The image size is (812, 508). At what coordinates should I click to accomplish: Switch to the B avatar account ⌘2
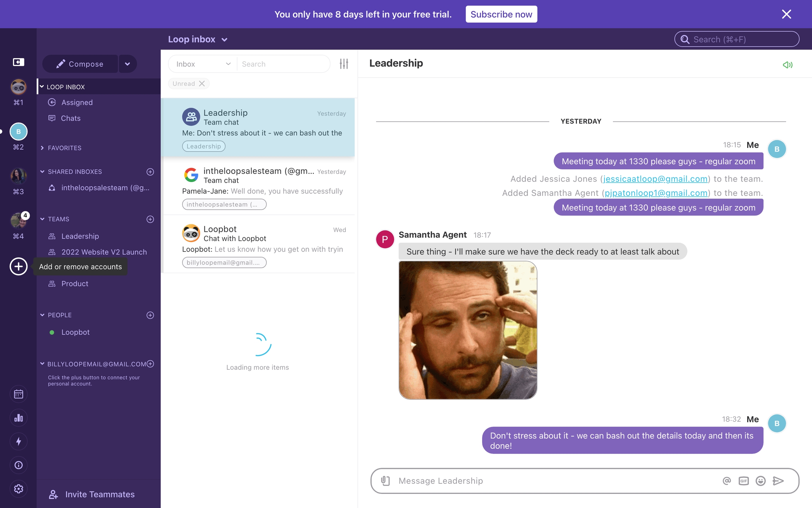pos(18,132)
